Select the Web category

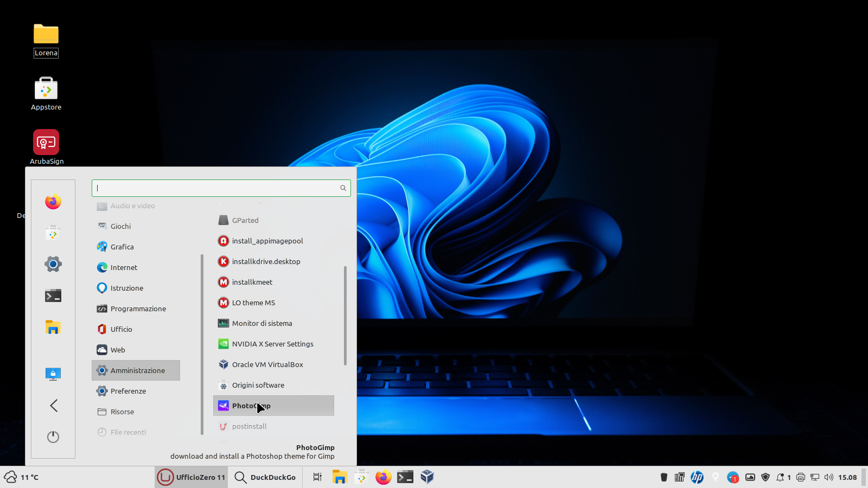coord(136,350)
